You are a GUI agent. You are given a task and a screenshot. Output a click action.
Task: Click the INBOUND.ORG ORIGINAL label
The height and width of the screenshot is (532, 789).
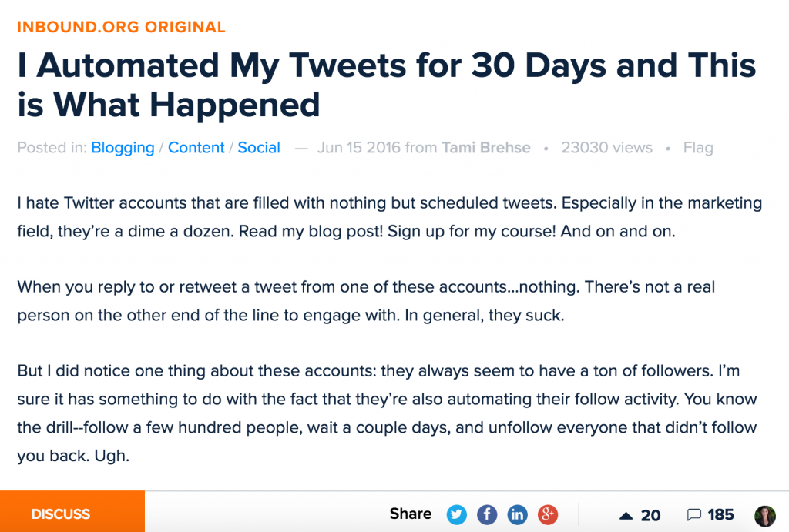(121, 26)
